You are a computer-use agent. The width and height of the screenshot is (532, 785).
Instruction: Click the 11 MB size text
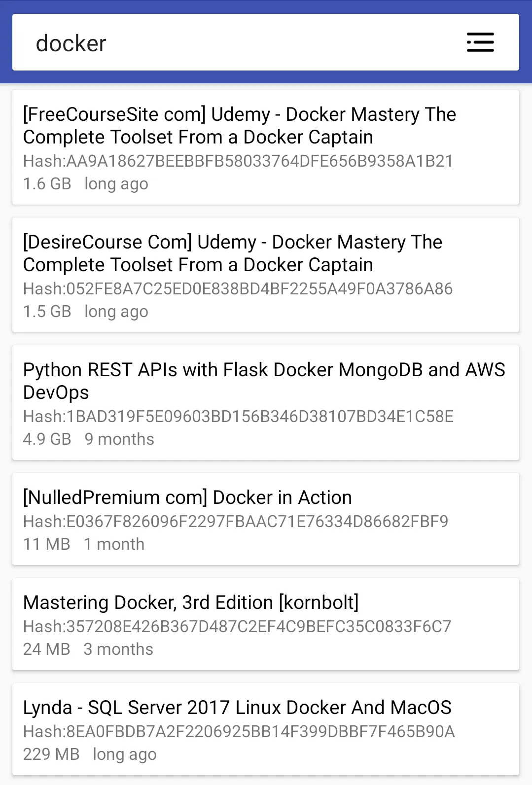pyautogui.click(x=46, y=543)
